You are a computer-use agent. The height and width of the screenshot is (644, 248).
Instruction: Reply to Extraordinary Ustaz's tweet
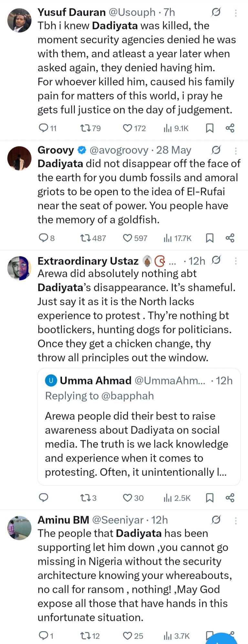[43, 498]
